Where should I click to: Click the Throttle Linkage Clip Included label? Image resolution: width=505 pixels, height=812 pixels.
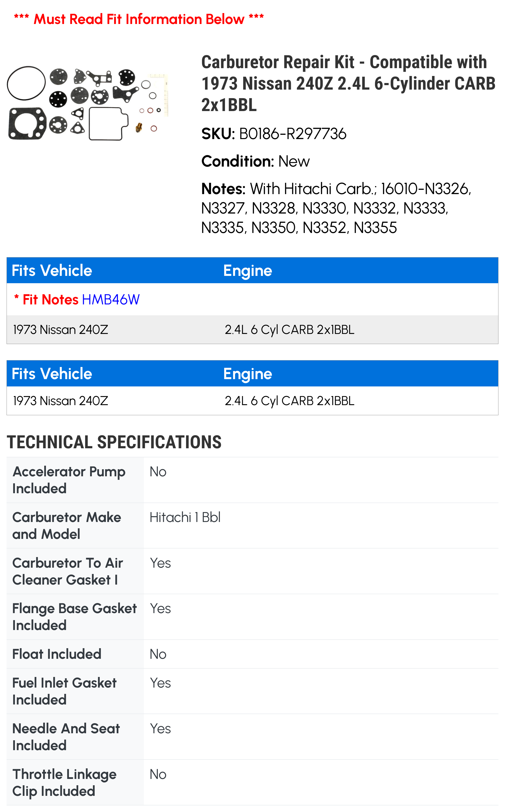click(64, 782)
